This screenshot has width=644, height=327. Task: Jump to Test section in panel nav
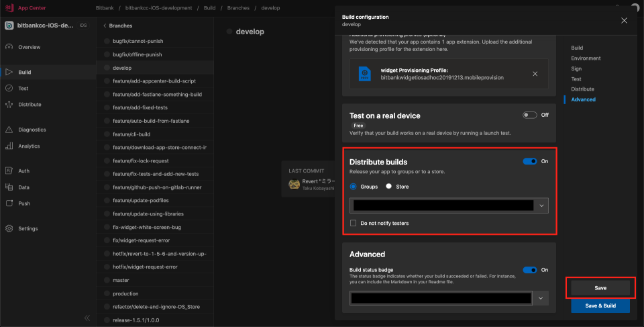pos(576,79)
